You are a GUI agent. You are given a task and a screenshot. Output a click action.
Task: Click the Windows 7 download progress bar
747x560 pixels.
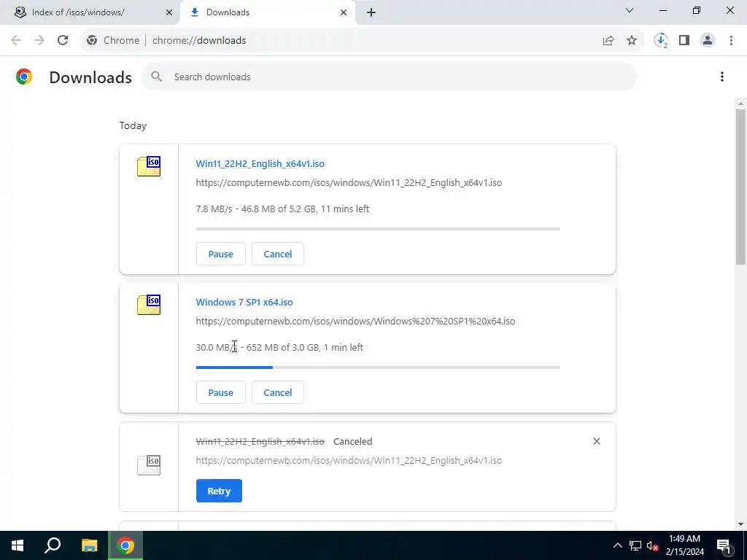coord(379,367)
